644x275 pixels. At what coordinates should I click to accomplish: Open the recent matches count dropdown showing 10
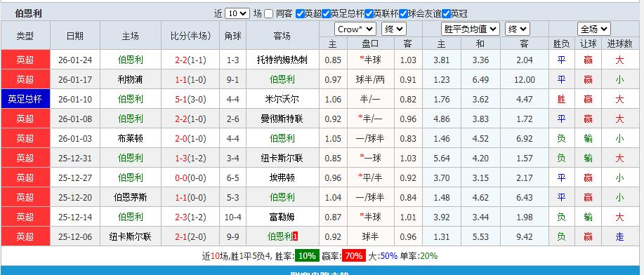(237, 13)
